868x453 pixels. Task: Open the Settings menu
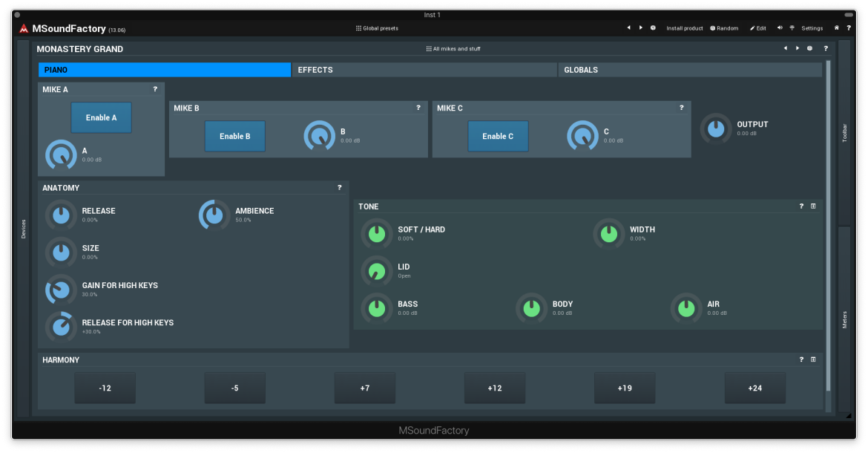pos(812,28)
